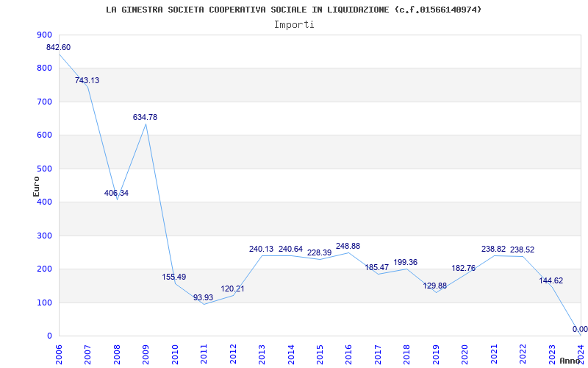Click the 0.00 value at 2024
The width and height of the screenshot is (588, 368).
(580, 329)
